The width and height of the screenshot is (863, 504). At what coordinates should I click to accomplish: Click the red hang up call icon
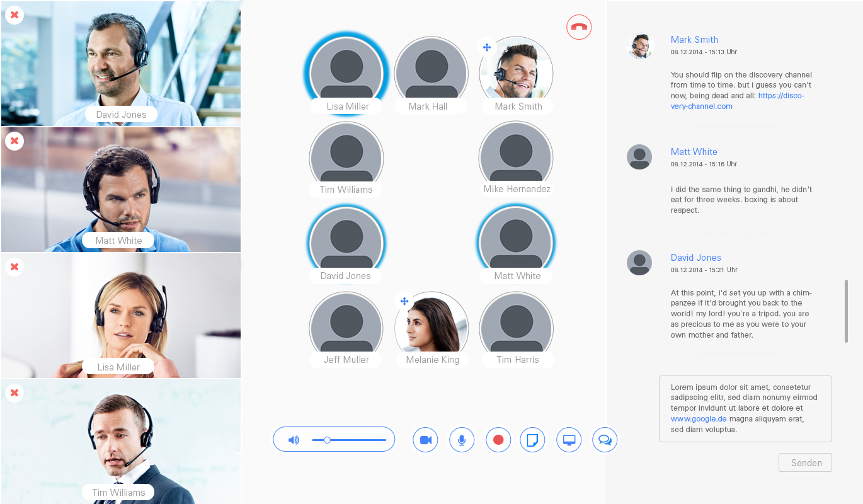[x=579, y=27]
